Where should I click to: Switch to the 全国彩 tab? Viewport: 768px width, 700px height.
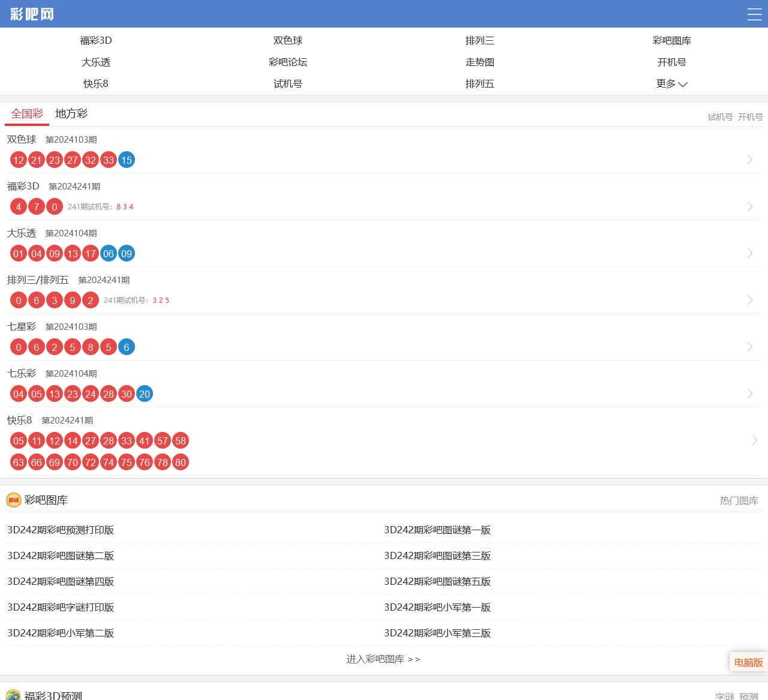coord(27,113)
